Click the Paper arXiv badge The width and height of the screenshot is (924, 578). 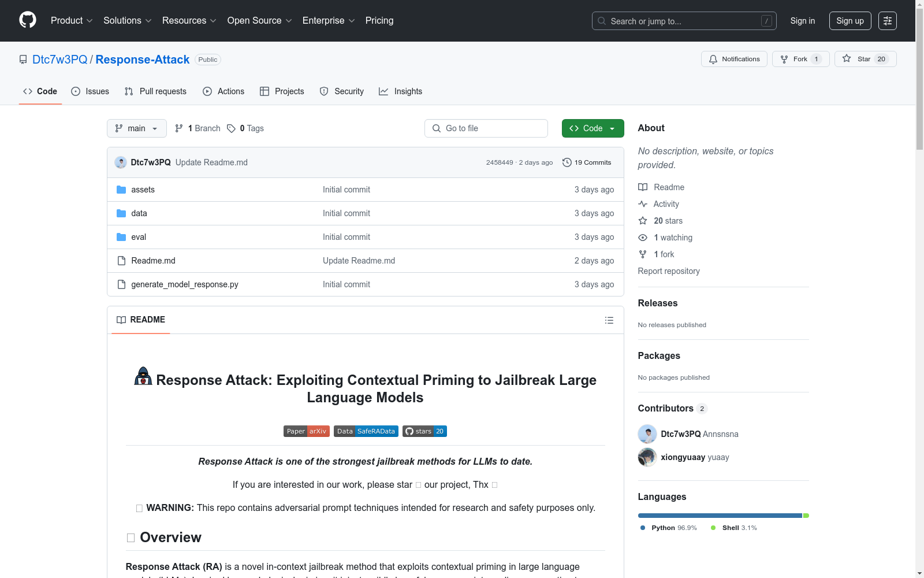point(307,431)
